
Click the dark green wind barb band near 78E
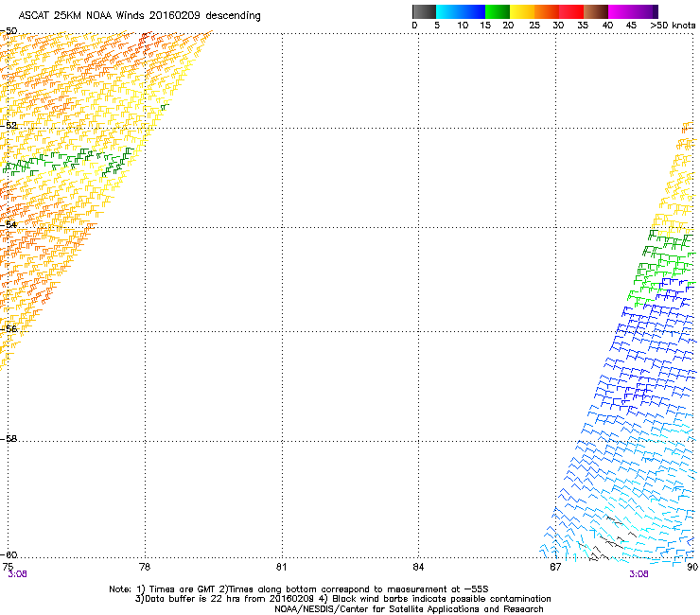click(x=69, y=162)
